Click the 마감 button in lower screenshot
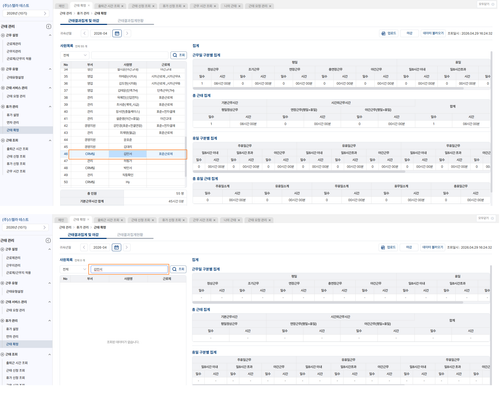This screenshot has width=500, height=402. (409, 247)
